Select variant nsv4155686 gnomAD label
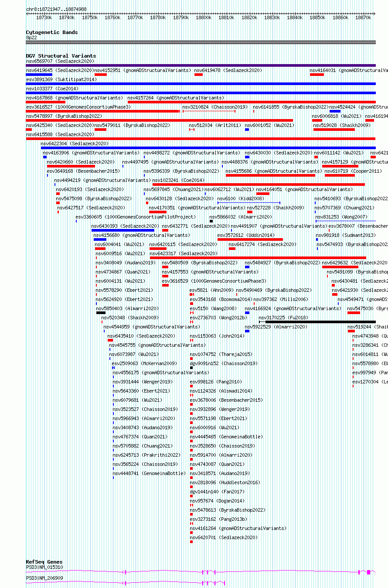Image resolution: width=388 pixels, height=588 pixels. (x=274, y=171)
